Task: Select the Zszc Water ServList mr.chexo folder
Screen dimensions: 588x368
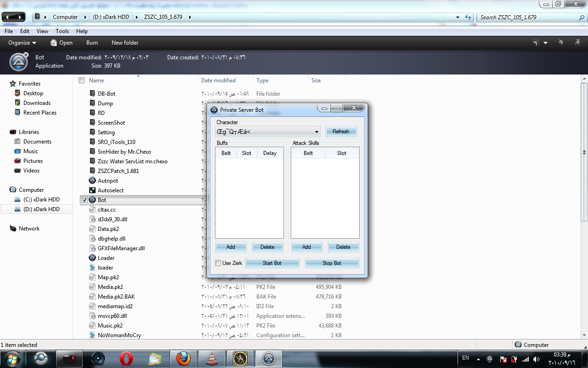Action: pyautogui.click(x=132, y=161)
